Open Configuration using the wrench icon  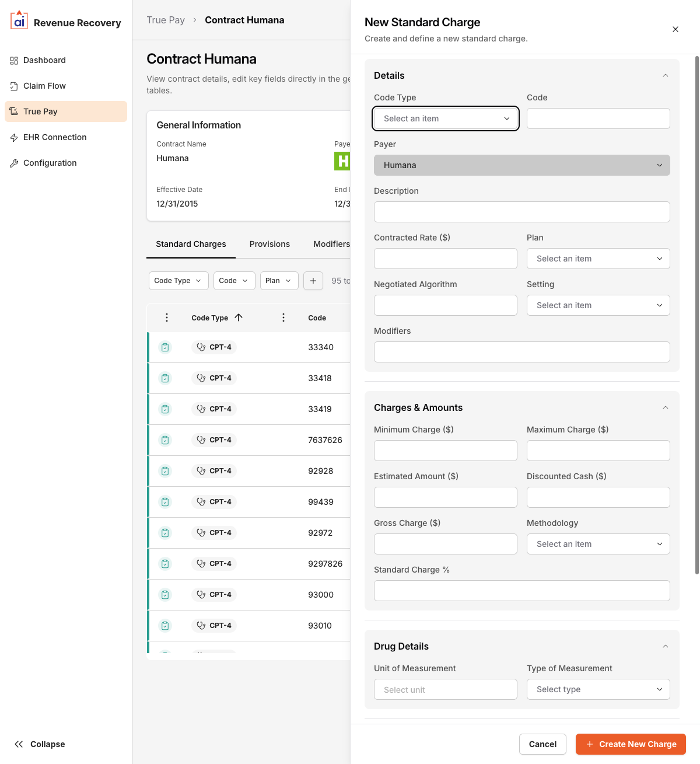tap(13, 163)
